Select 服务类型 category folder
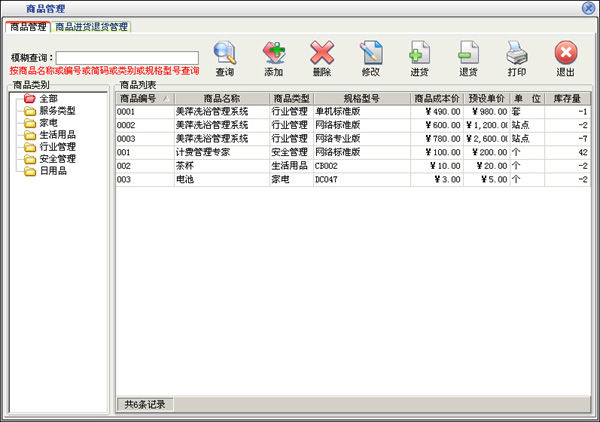This screenshot has width=600, height=422. pos(57,110)
